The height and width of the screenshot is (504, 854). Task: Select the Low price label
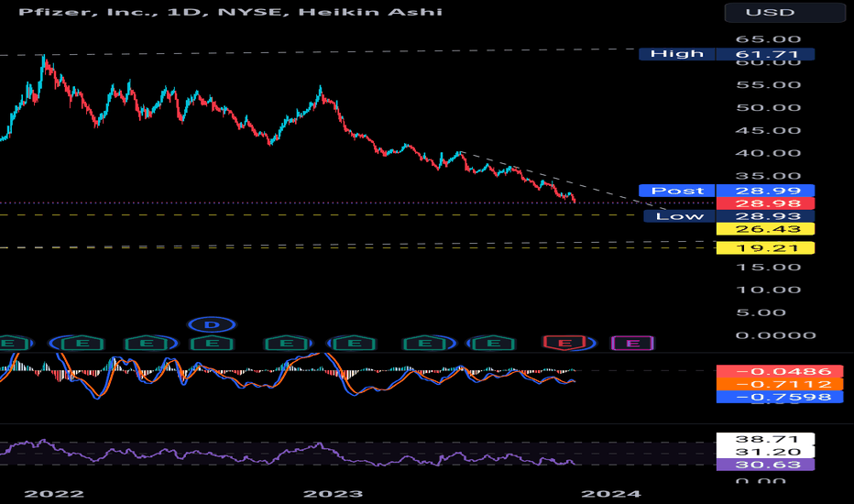pos(679,216)
